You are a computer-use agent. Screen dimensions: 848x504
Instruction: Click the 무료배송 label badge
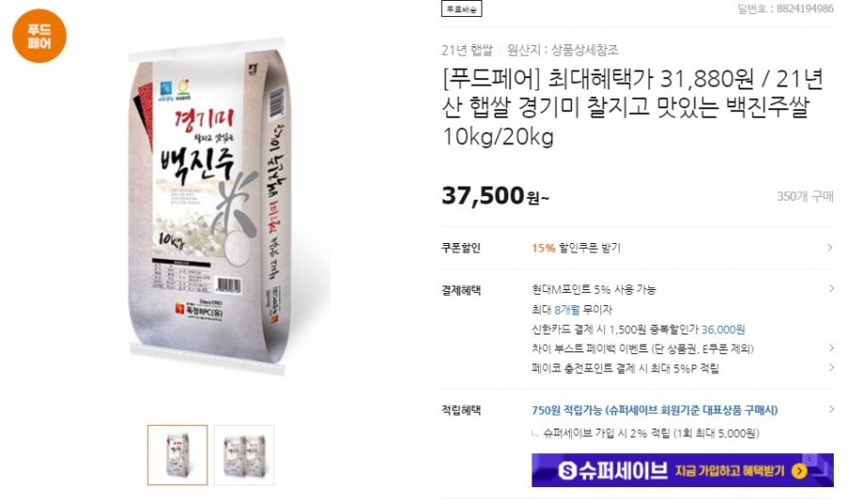click(x=462, y=8)
